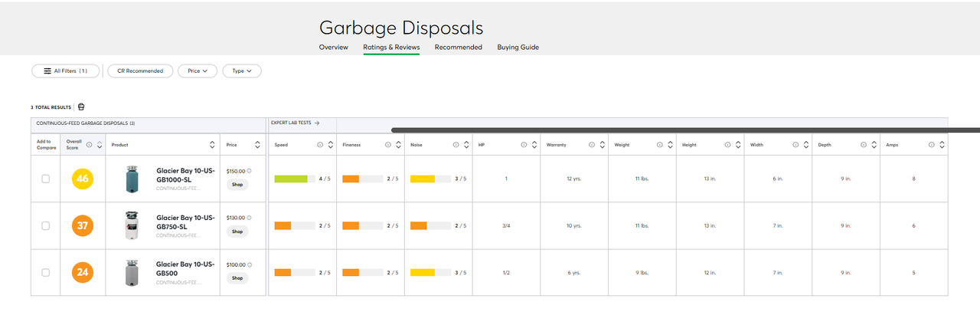The height and width of the screenshot is (312, 980).
Task: Sort table by Width column arrows
Action: pyautogui.click(x=805, y=144)
